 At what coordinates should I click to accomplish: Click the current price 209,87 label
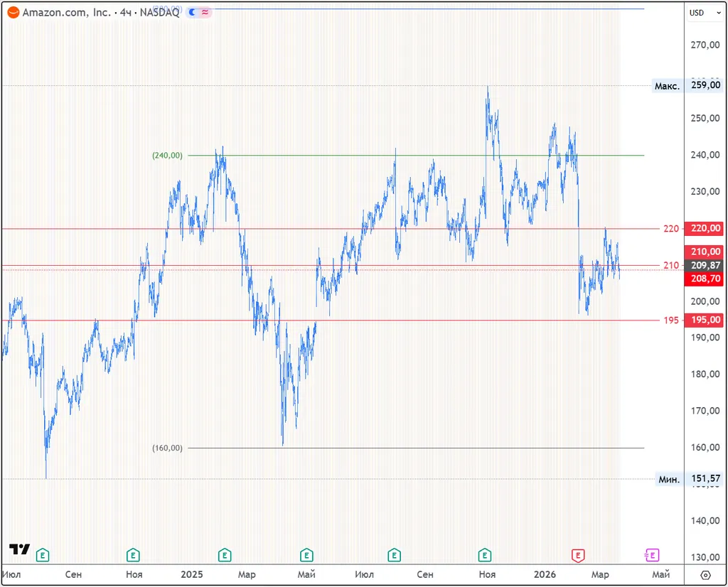coord(704,265)
